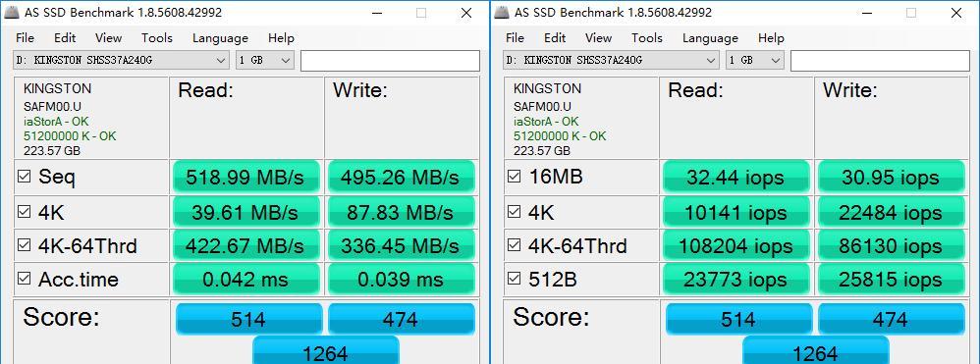Viewport: 980px width, 364px height.
Task: Click the 0.039 ms access time write result
Action: (x=402, y=279)
